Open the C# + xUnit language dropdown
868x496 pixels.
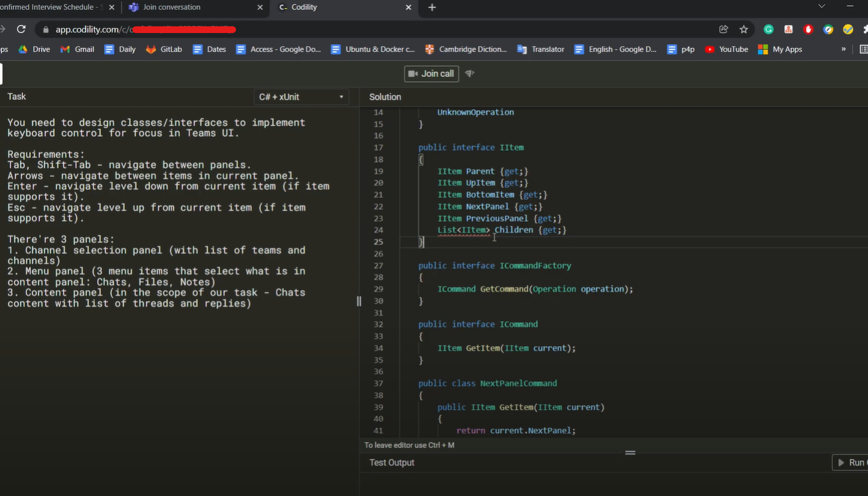302,97
